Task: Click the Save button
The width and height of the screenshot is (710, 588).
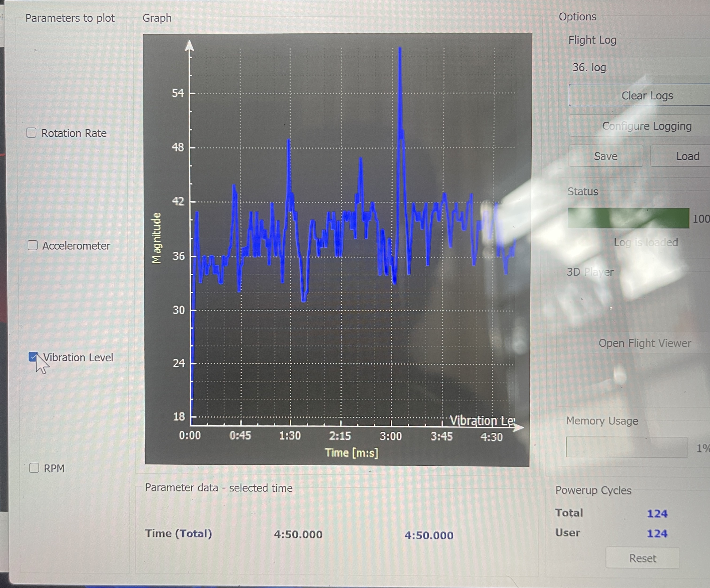Action: (x=606, y=156)
